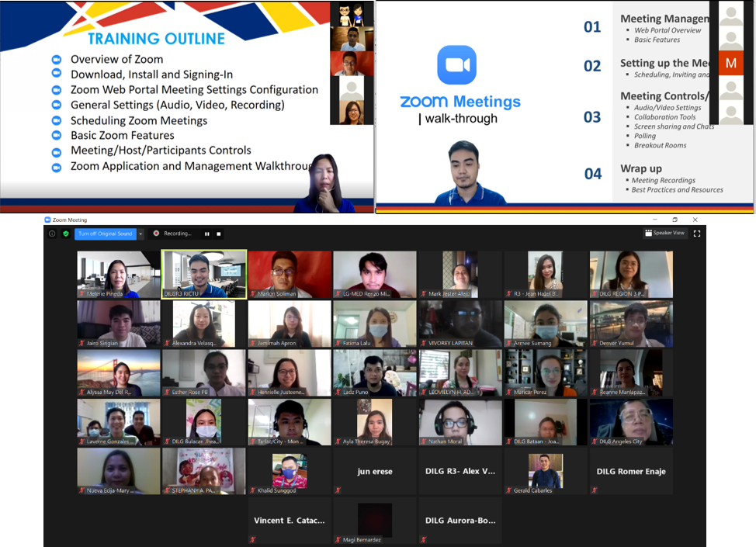
Task: Click the Zoom camera logo on walk-through slide
Action: click(x=456, y=64)
